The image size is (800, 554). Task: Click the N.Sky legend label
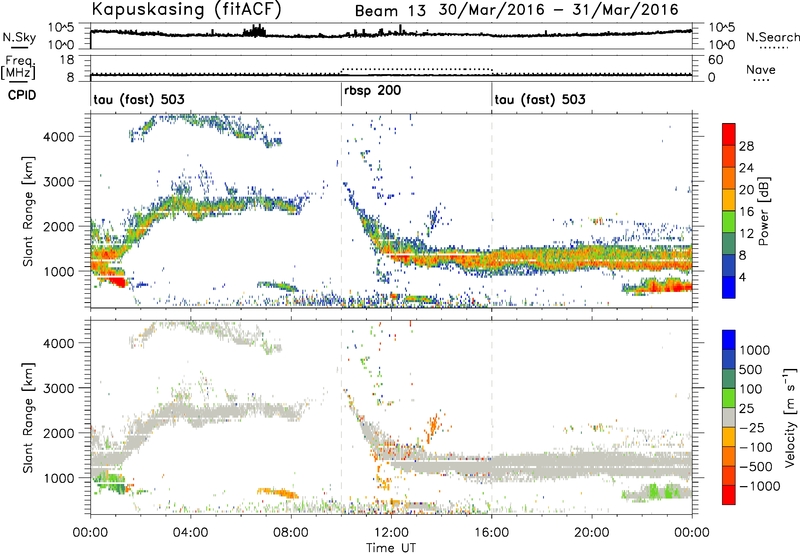coord(19,37)
